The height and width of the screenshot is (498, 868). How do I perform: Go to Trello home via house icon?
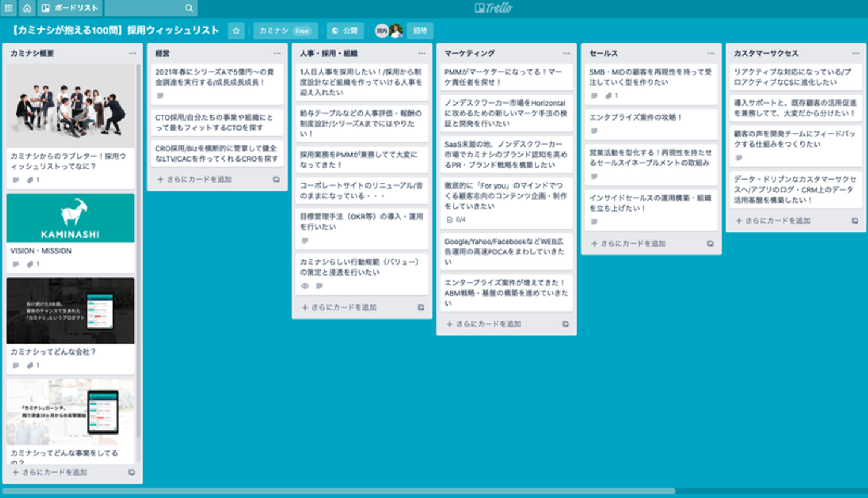coord(27,8)
